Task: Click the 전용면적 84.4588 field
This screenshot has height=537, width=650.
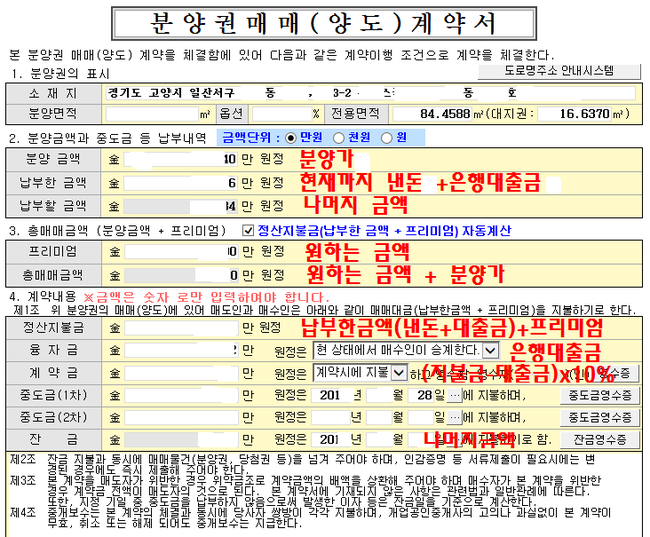Action: coord(432,114)
